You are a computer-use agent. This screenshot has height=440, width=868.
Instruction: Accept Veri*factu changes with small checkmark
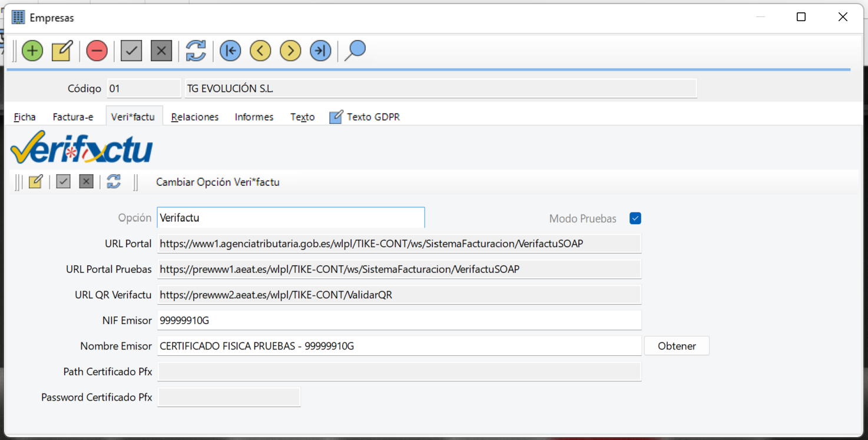64,182
